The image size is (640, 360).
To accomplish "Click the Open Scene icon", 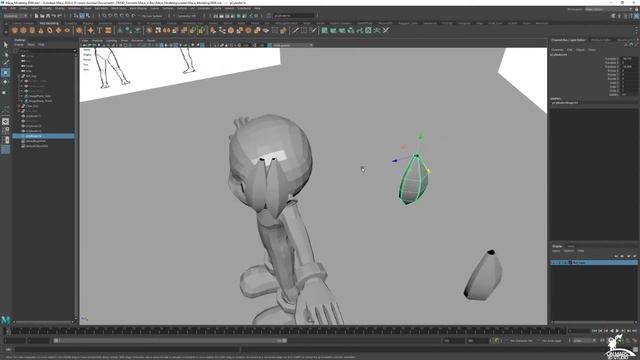I will pyautogui.click(x=42, y=16).
